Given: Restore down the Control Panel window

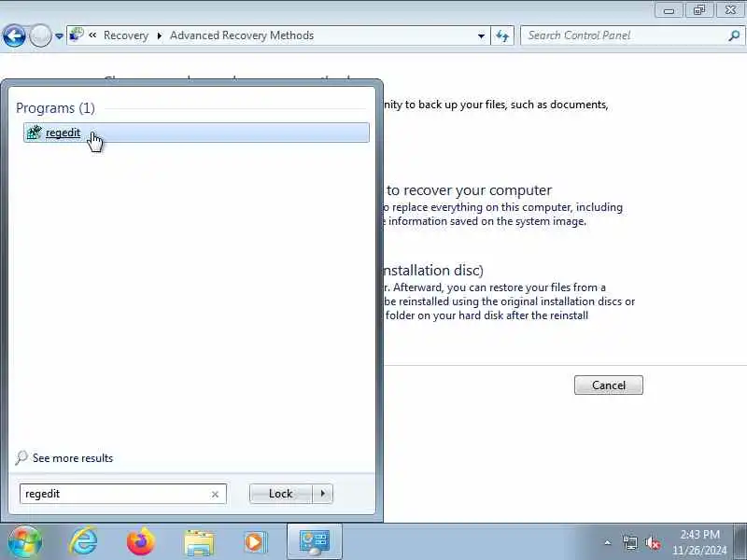Looking at the screenshot, I should coord(699,10).
